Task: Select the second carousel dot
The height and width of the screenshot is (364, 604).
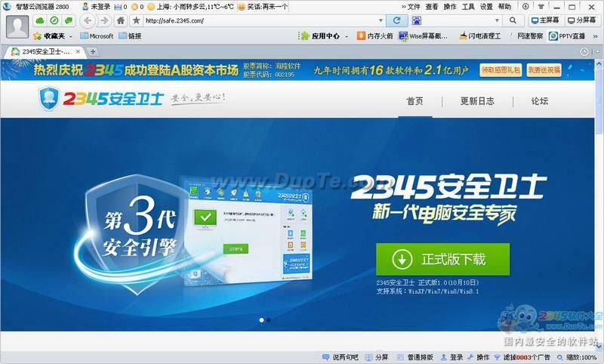Action: pyautogui.click(x=269, y=319)
